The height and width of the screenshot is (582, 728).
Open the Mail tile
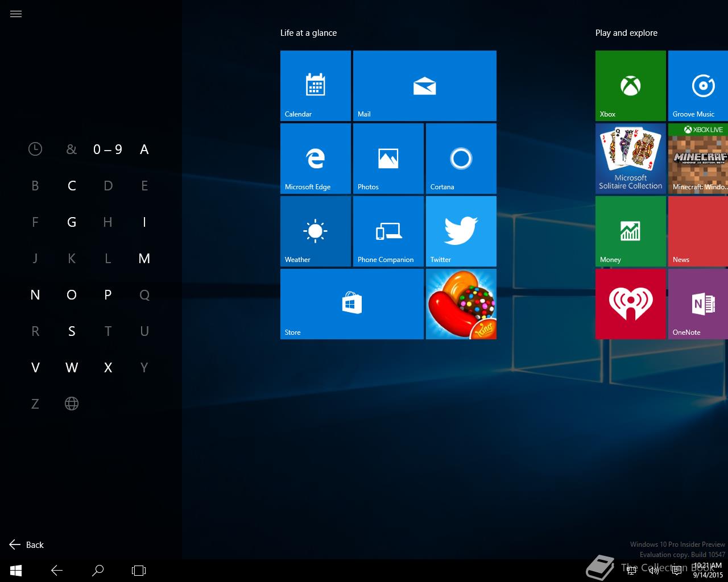(425, 86)
